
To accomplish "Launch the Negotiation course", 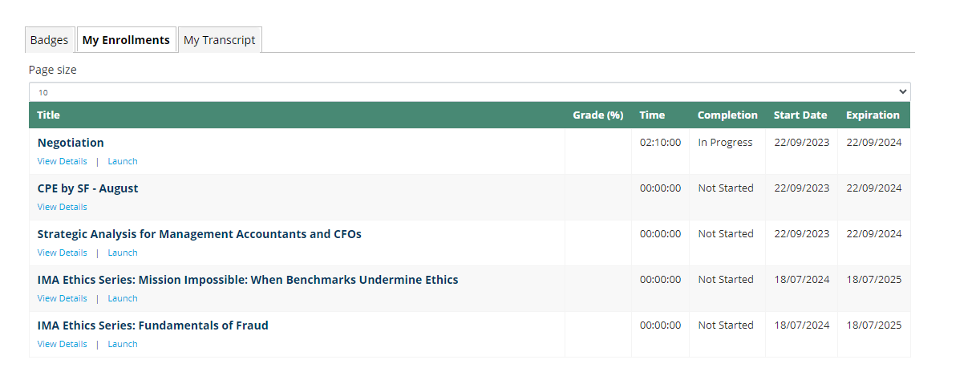I will pos(123,161).
